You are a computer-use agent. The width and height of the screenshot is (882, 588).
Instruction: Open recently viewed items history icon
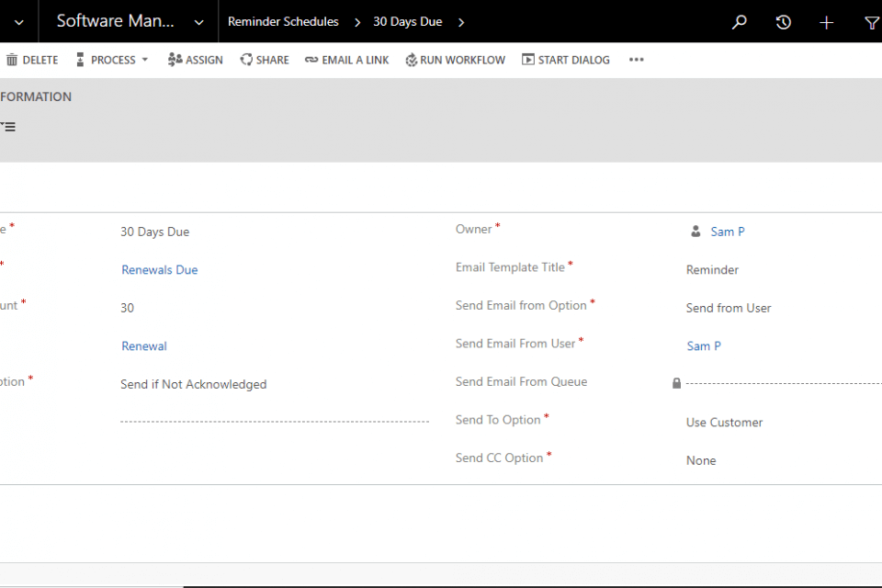coord(783,22)
